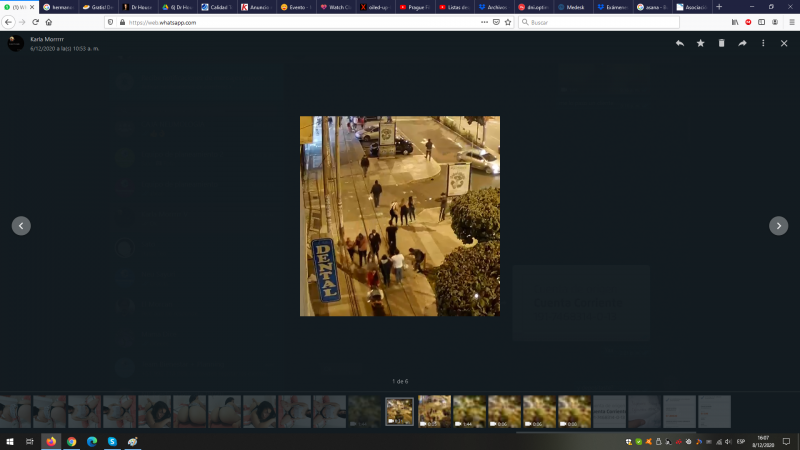The image size is (800, 450).
Task: Open the three-dot more options menu
Action: click(763, 43)
